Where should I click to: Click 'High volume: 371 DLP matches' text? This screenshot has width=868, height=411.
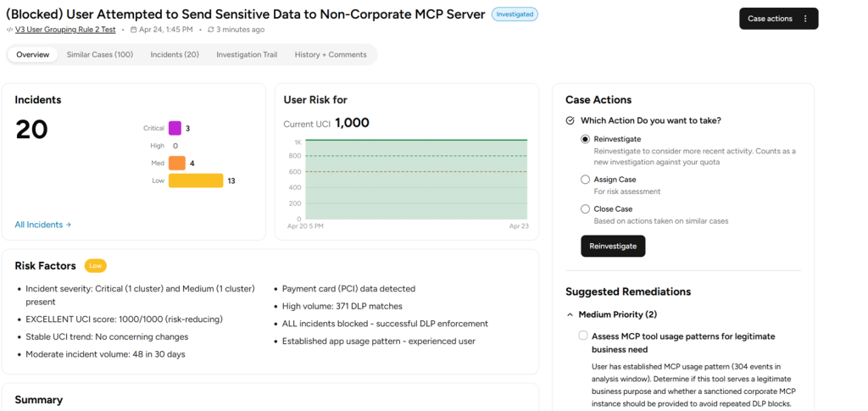[x=342, y=306]
